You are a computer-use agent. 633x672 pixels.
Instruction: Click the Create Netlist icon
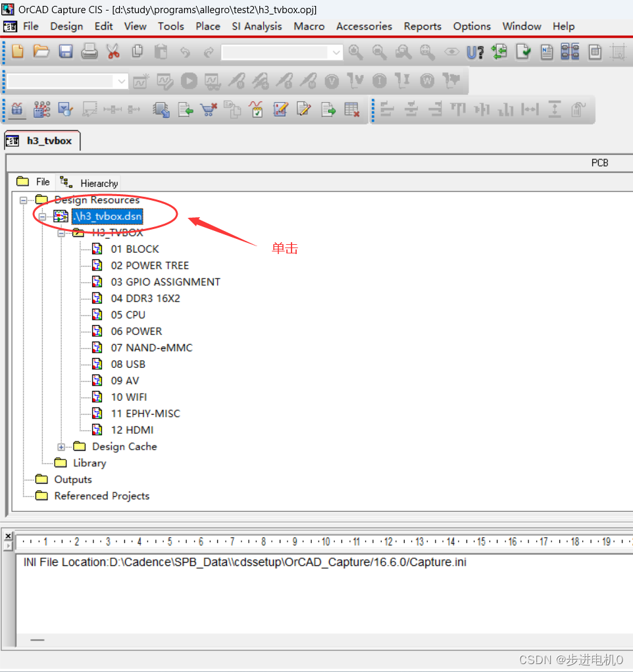coord(546,52)
